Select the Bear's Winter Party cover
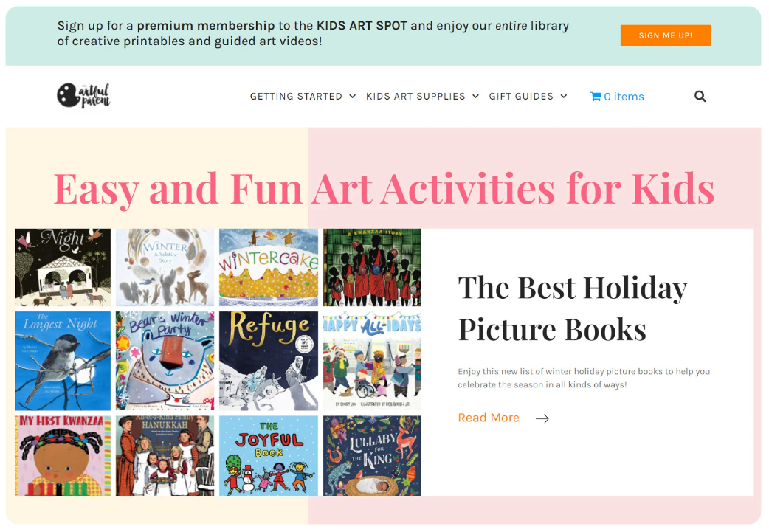This screenshot has width=769, height=532. pyautogui.click(x=165, y=361)
